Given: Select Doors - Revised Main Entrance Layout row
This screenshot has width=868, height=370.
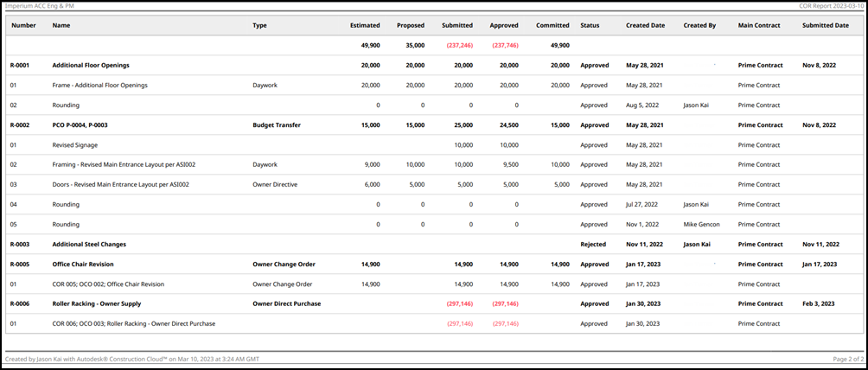Looking at the screenshot, I should (121, 185).
